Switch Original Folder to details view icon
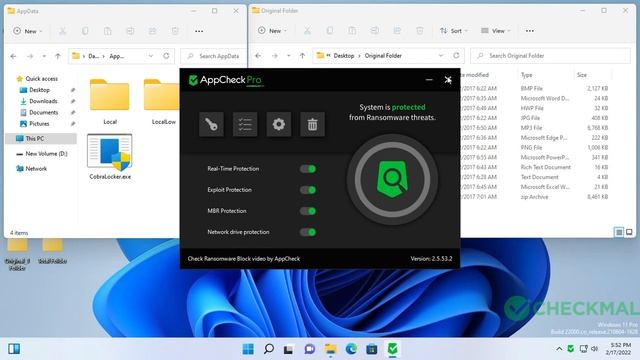640x360 pixels. point(619,232)
